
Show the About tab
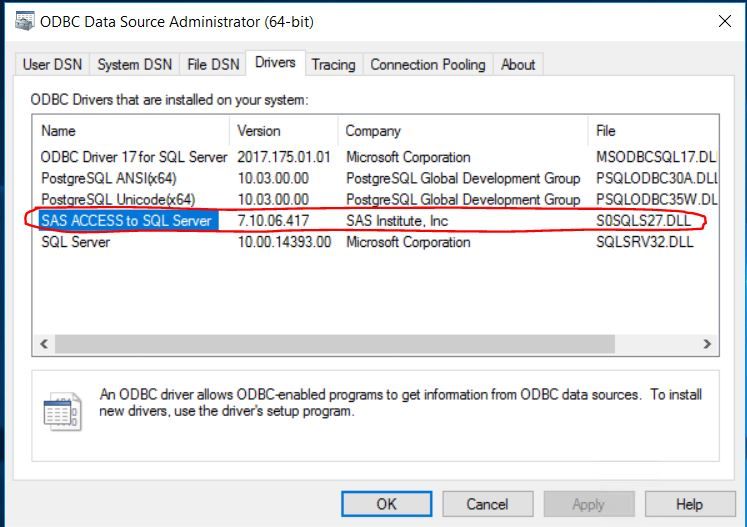(518, 65)
